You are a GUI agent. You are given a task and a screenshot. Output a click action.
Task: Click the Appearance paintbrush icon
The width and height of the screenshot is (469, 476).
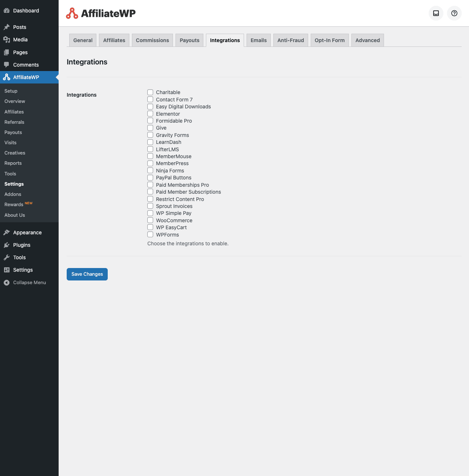coord(7,233)
